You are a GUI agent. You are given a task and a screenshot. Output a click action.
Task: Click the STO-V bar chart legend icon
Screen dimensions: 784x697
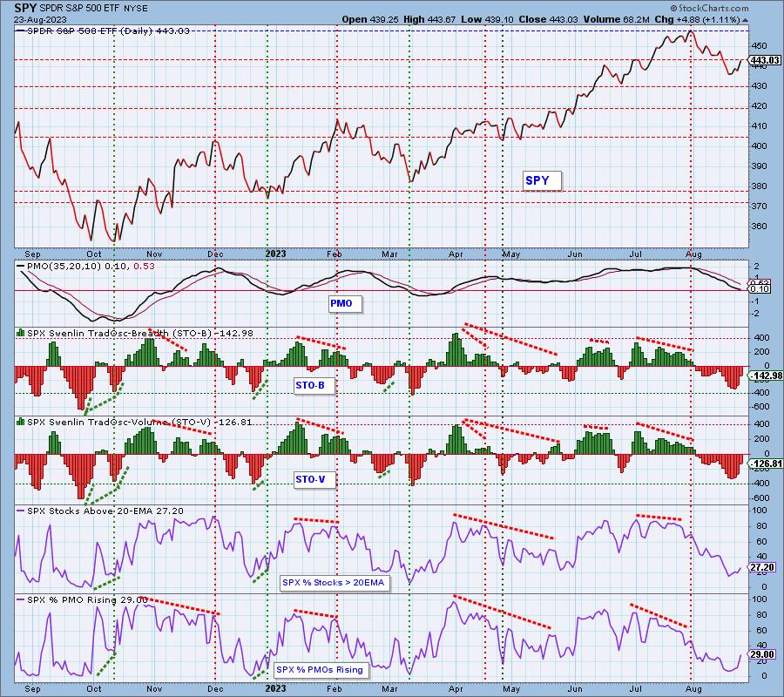pos(21,422)
